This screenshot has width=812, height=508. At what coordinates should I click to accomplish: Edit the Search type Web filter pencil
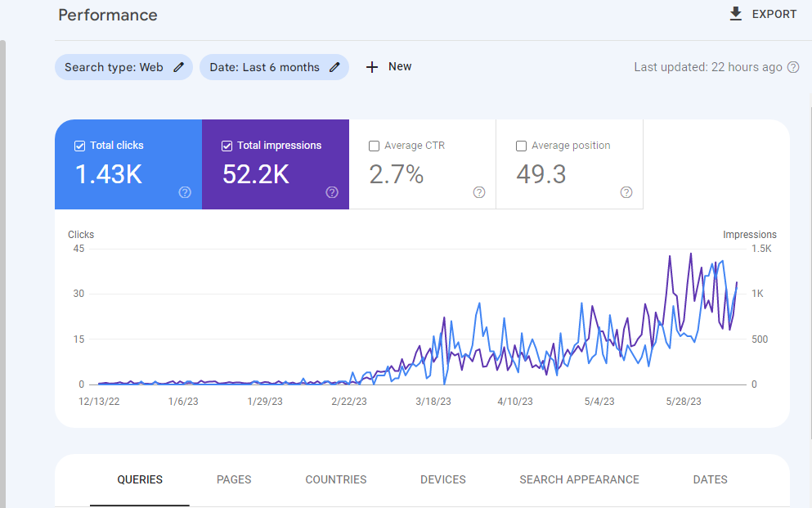[x=178, y=67]
